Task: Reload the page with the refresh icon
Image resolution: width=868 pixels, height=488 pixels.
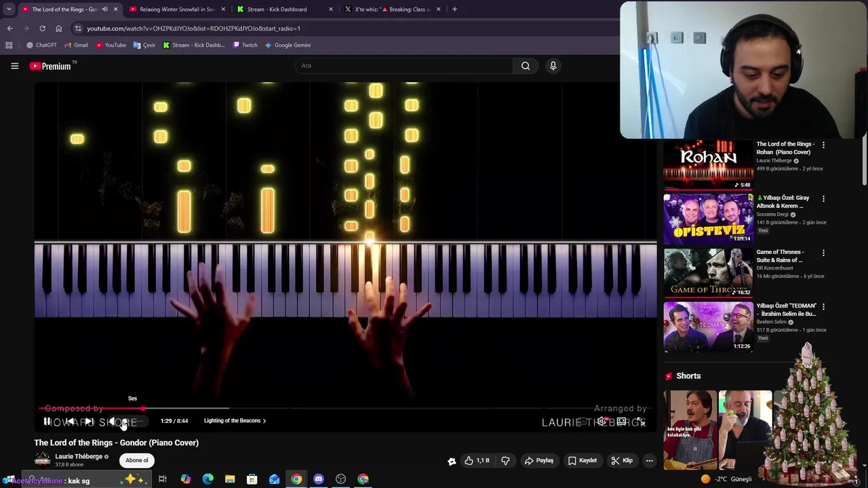Action: [42, 28]
